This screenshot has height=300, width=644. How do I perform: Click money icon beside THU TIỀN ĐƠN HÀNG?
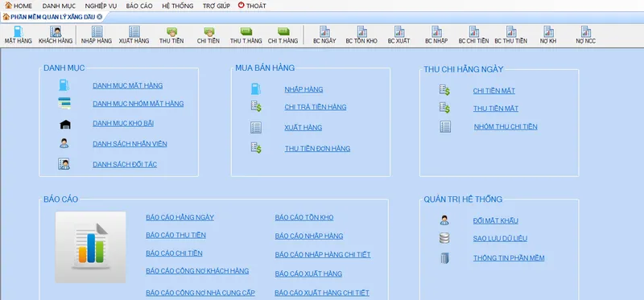(x=256, y=148)
